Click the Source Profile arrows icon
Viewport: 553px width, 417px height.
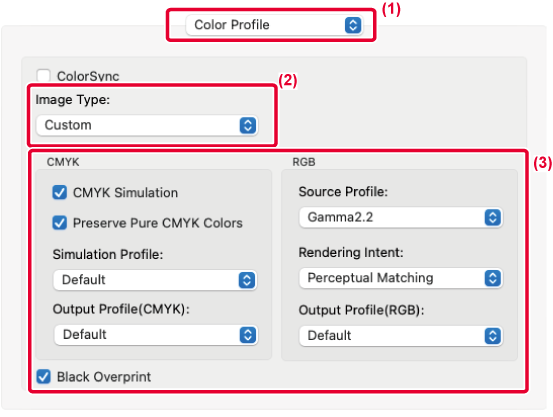tap(493, 217)
